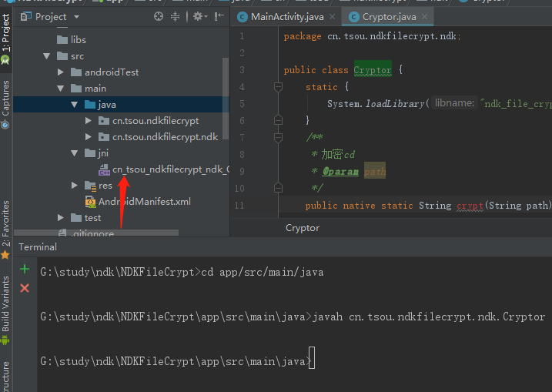Image resolution: width=552 pixels, height=392 pixels.
Task: Collapse the src folder
Action: click(x=46, y=56)
